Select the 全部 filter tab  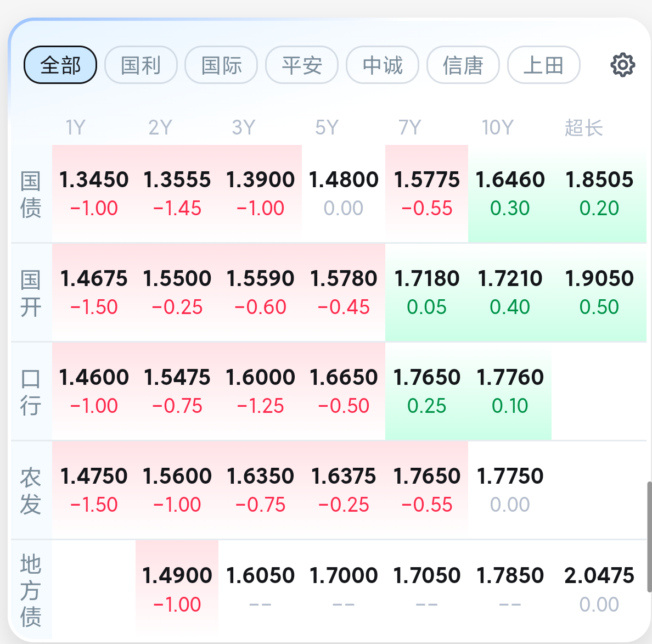click(60, 65)
